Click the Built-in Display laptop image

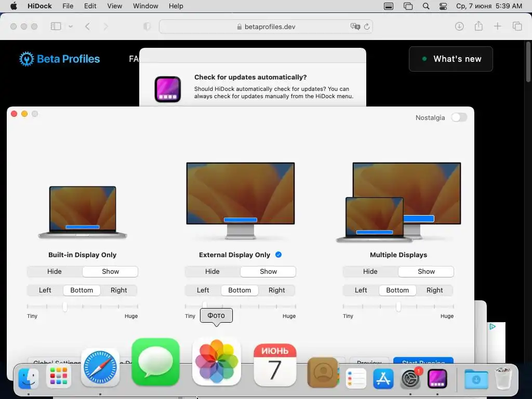click(83, 212)
